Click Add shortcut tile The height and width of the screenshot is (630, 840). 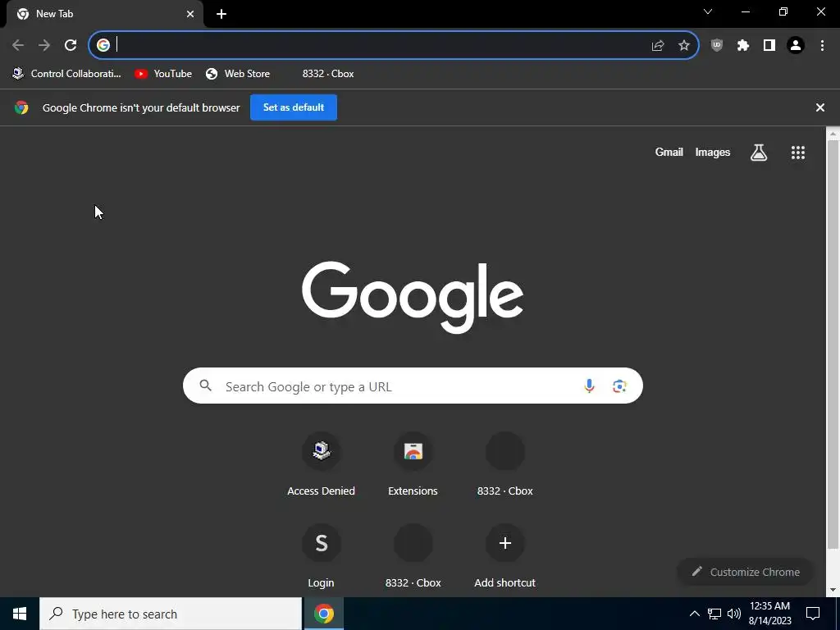(504, 557)
